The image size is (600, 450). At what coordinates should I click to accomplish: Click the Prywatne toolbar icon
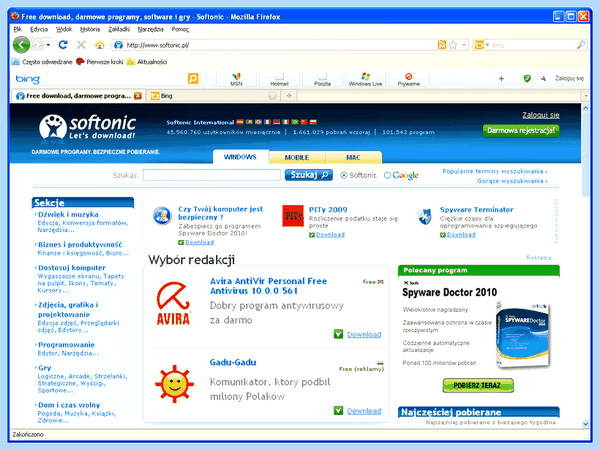(408, 79)
